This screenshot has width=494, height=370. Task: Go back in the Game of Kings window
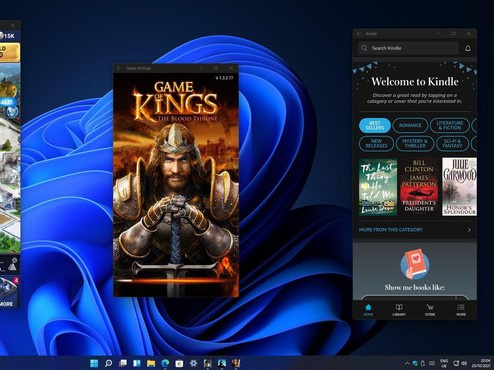click(119, 68)
